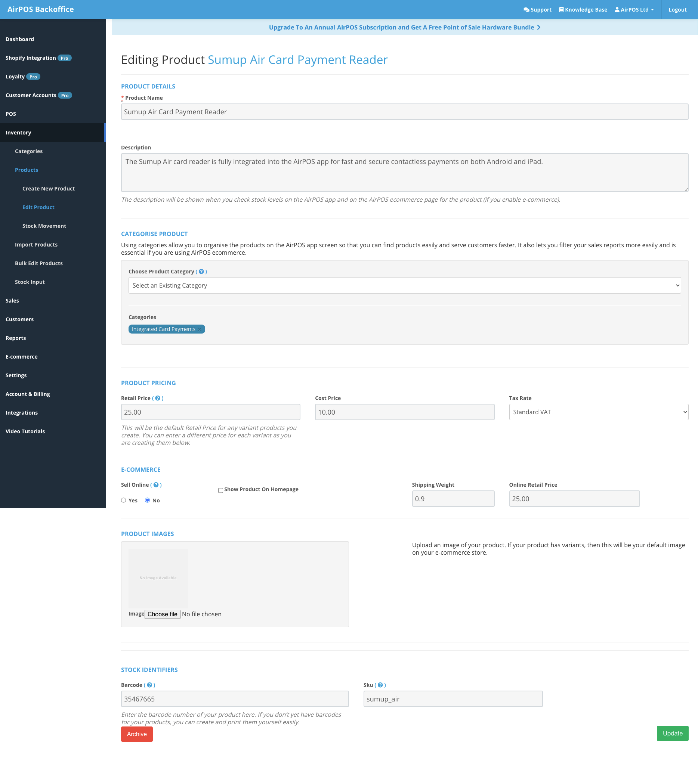Viewport: 698px width, 784px height.
Task: Toggle Show Product On Homepage checkbox
Action: pyautogui.click(x=220, y=490)
